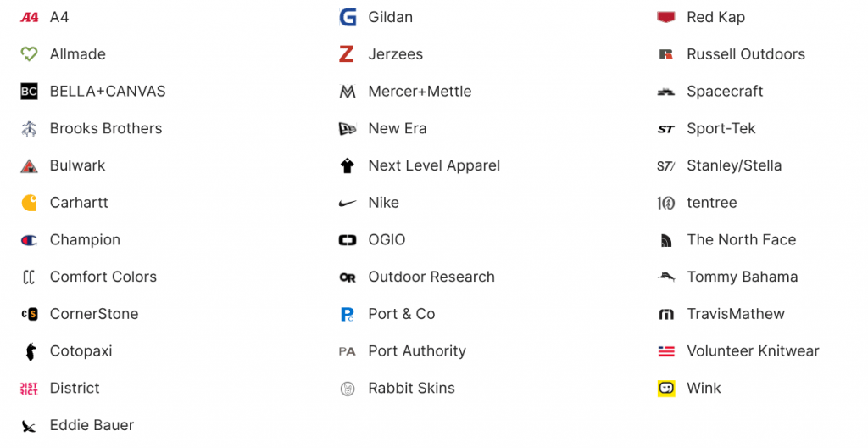
Task: Click the red A4 brand logo icon
Action: (x=29, y=17)
